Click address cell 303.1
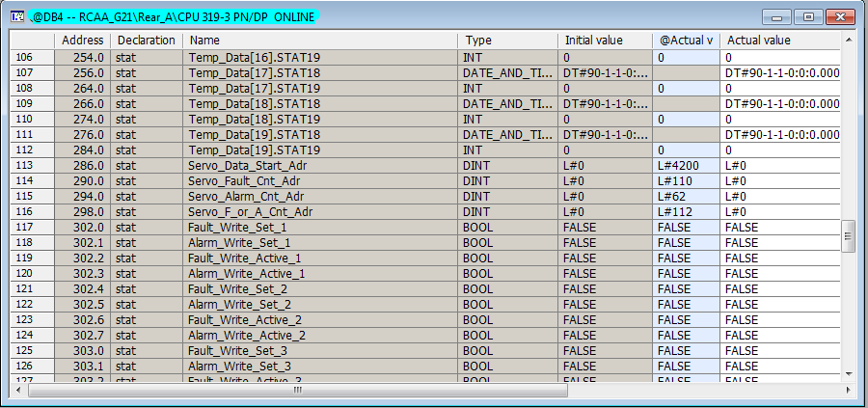 [83, 367]
